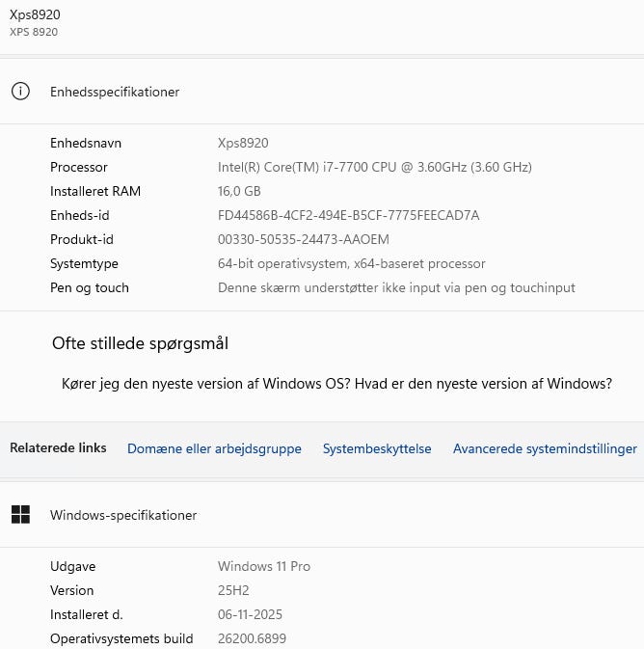The height and width of the screenshot is (649, 644).
Task: Select the build number 26200.6899
Action: (x=252, y=638)
